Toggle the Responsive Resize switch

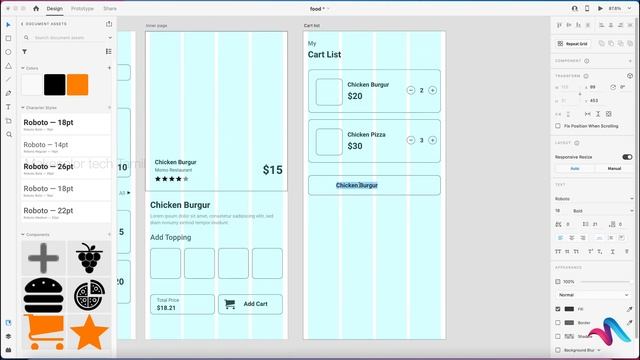[x=627, y=157]
